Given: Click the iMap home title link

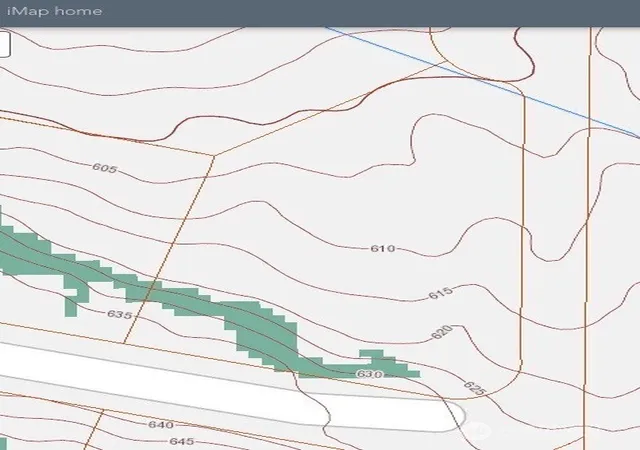Looking at the screenshot, I should pos(54,11).
